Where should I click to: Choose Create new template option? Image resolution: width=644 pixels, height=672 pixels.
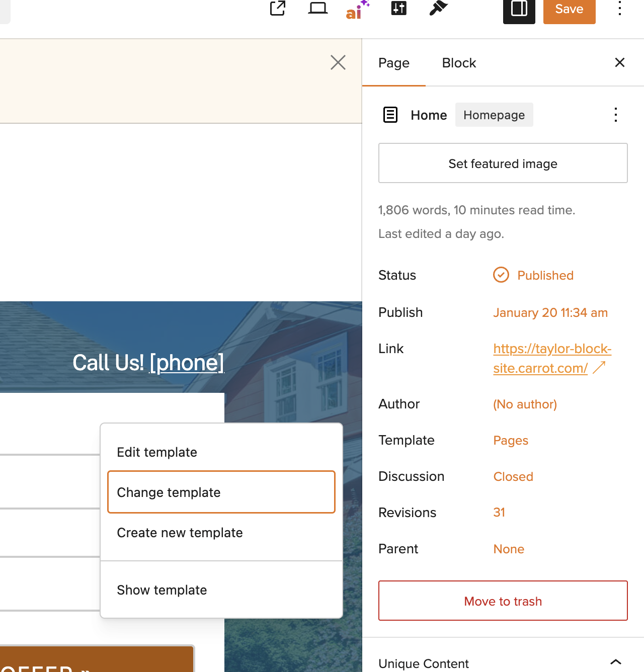coord(180,533)
